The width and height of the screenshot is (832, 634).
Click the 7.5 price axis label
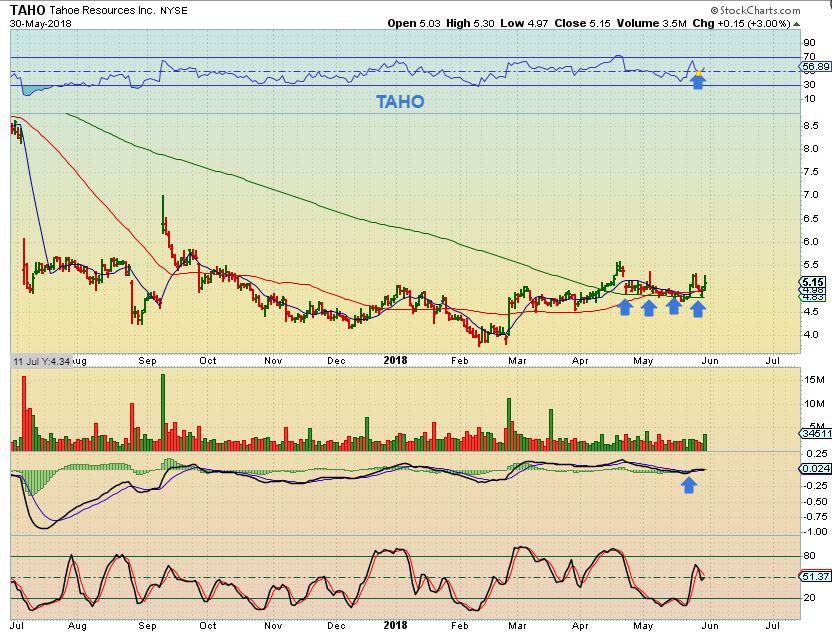810,172
